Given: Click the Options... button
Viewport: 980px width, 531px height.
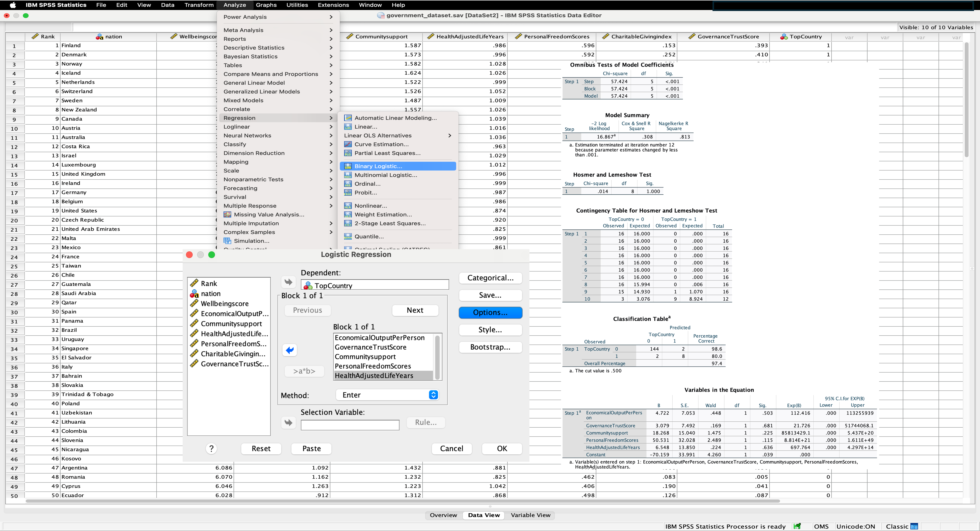Looking at the screenshot, I should click(490, 312).
